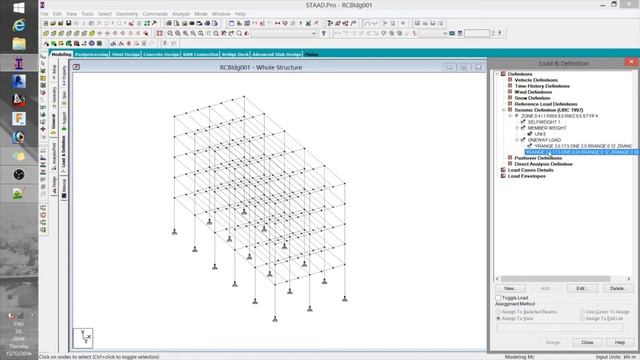Open the Geometry menu
This screenshot has width=640, height=360.
(127, 14)
